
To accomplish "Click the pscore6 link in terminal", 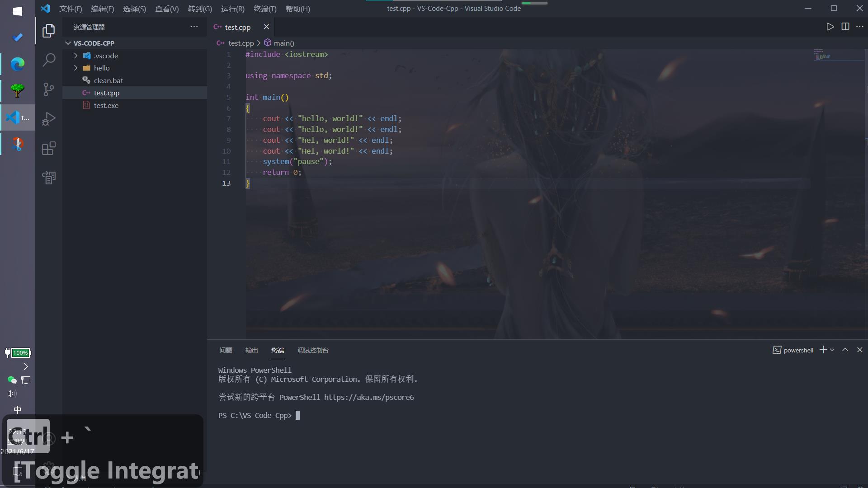I will click(x=369, y=397).
